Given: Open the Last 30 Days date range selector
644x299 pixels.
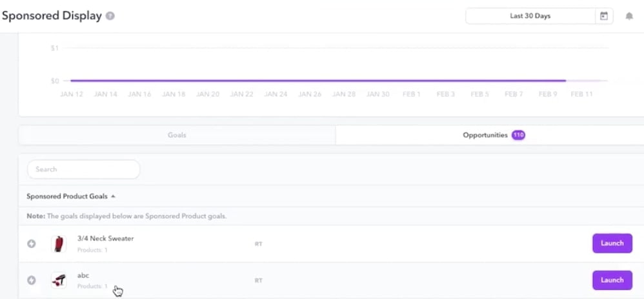Looking at the screenshot, I should pos(530,16).
